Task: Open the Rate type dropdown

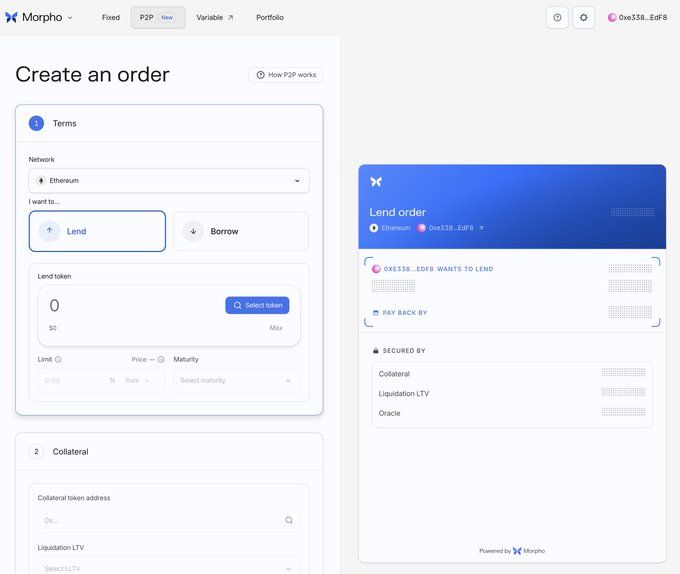Action: click(138, 380)
